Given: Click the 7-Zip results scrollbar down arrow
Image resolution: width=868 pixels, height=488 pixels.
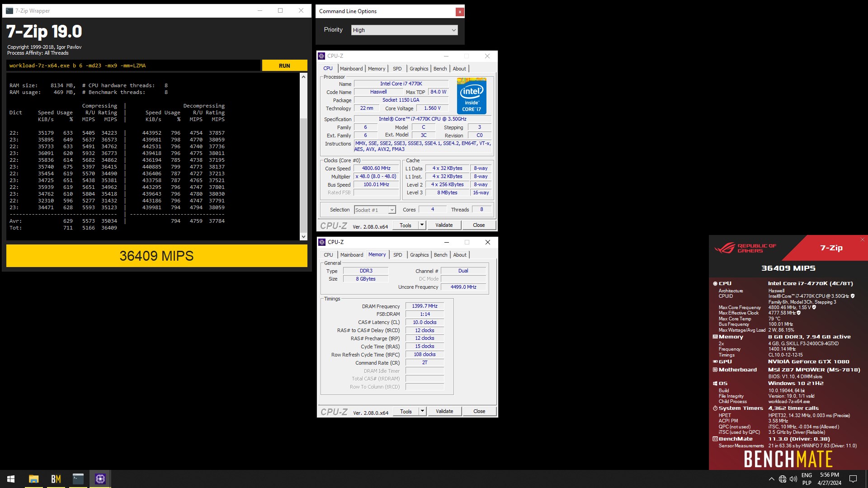Looking at the screenshot, I should coord(303,236).
